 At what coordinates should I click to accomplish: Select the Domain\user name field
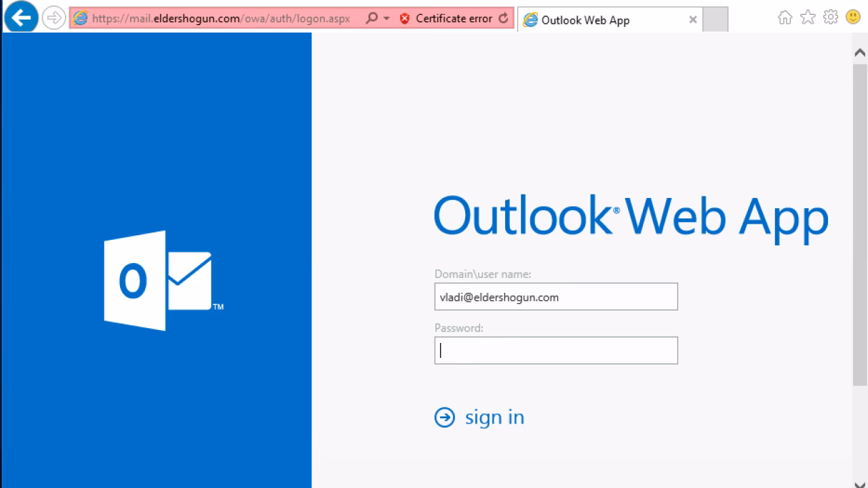coord(556,296)
